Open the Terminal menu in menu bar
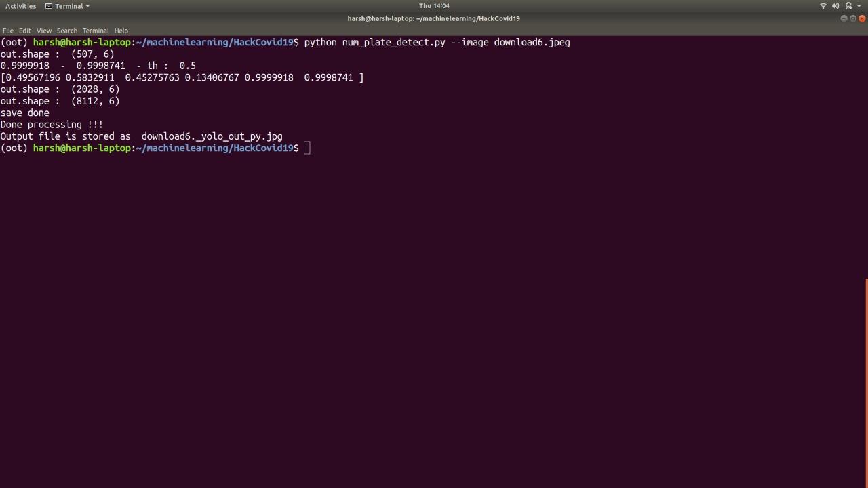The width and height of the screenshot is (868, 488). [x=96, y=30]
